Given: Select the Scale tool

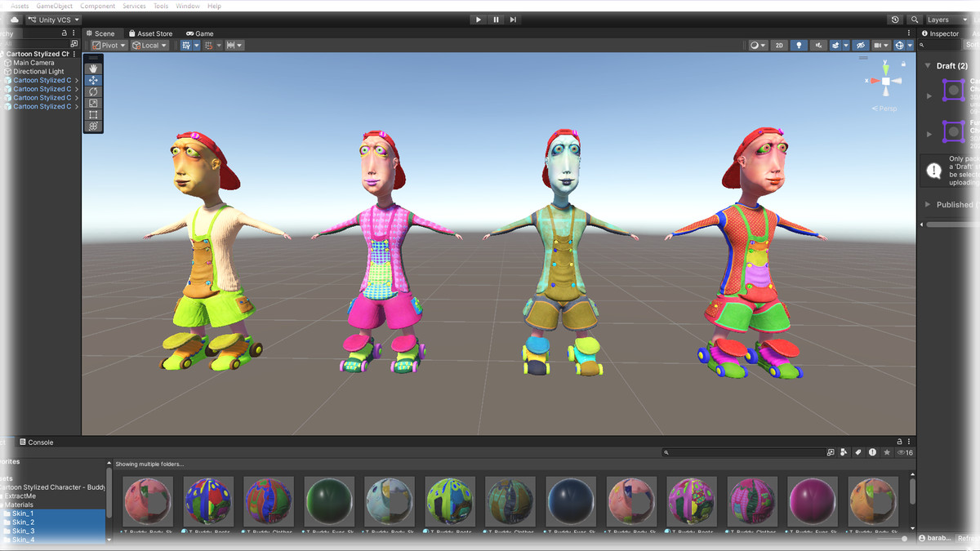Looking at the screenshot, I should click(93, 103).
